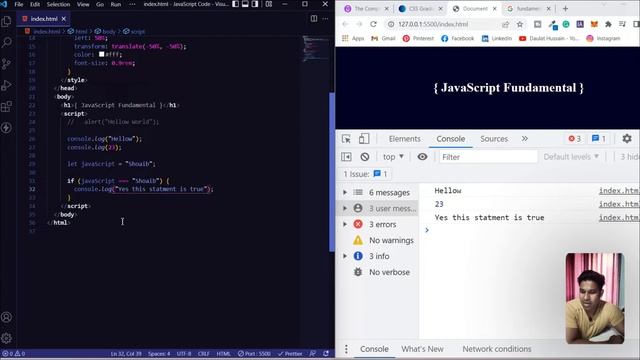
Task: Click the 1 issue blue badge in DevTools toolbar
Action: (599, 139)
